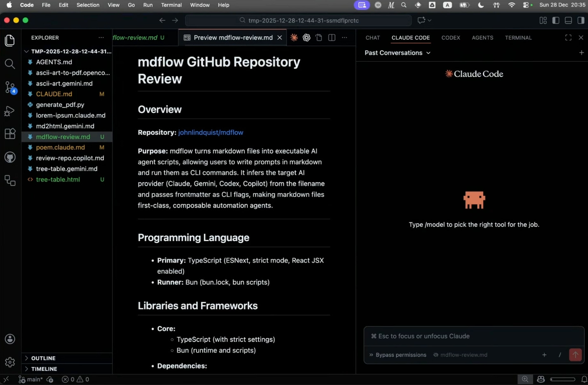Toggle the secondary side bar

[581, 20]
